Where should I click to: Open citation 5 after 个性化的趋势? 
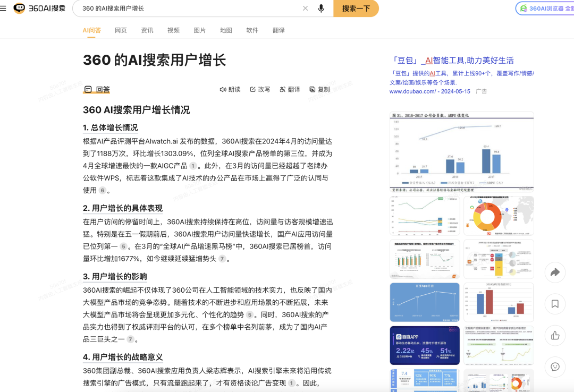pyautogui.click(x=249, y=315)
